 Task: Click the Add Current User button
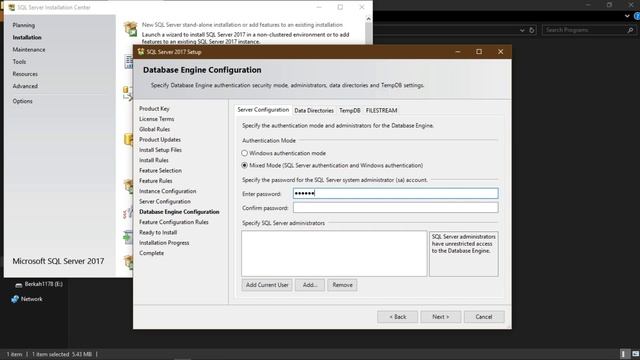click(267, 285)
